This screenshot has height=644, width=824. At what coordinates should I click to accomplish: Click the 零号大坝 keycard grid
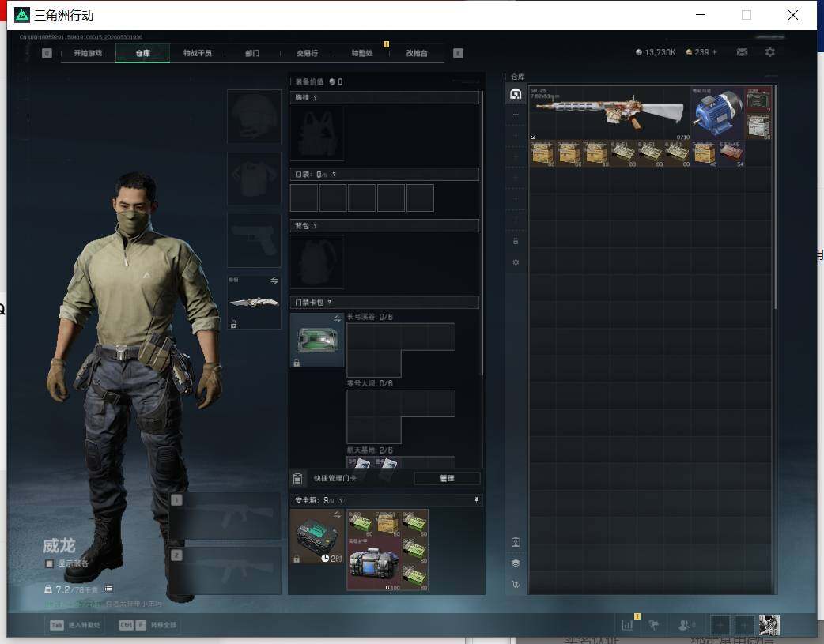[400, 416]
